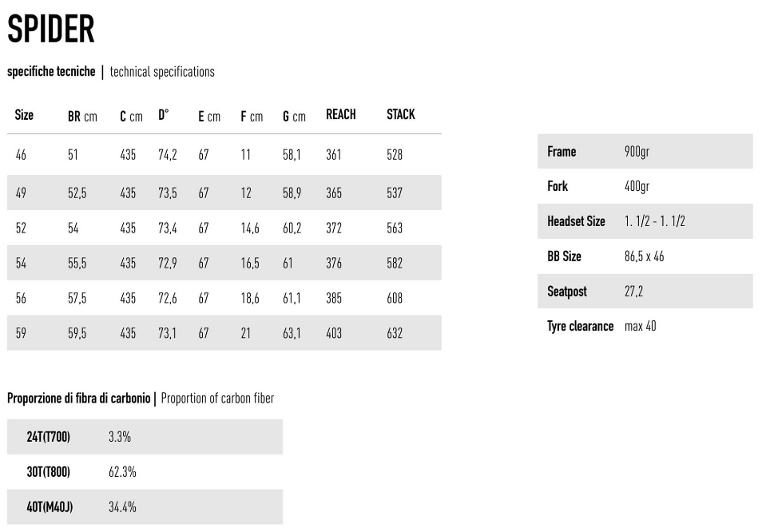This screenshot has height=532, width=762.
Task: Click the D° angle column header
Action: [x=163, y=115]
